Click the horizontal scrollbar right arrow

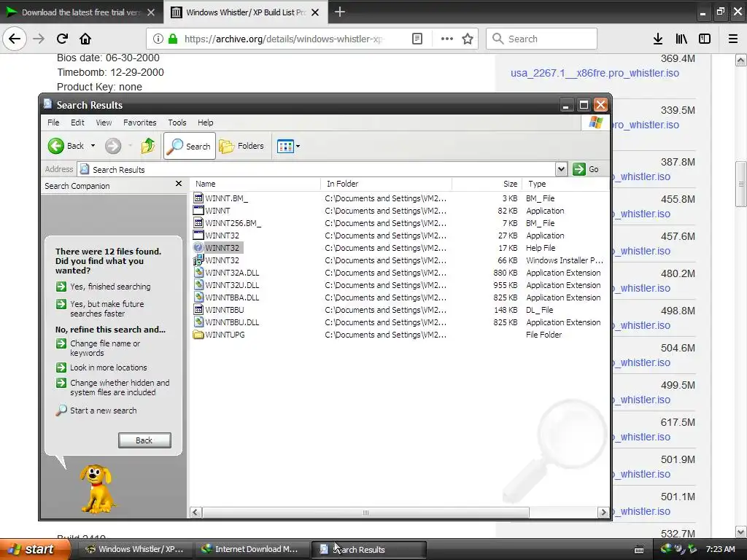[x=603, y=513]
